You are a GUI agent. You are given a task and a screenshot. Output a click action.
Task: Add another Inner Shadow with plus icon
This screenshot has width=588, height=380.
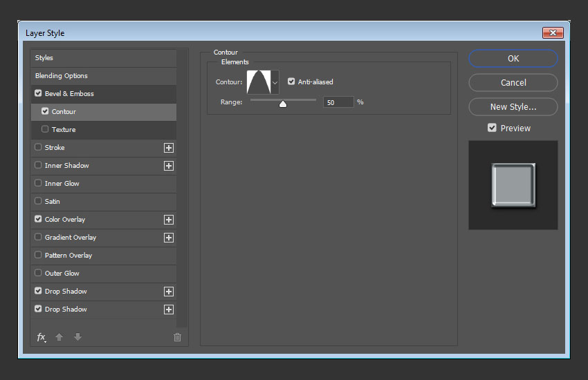coord(169,166)
